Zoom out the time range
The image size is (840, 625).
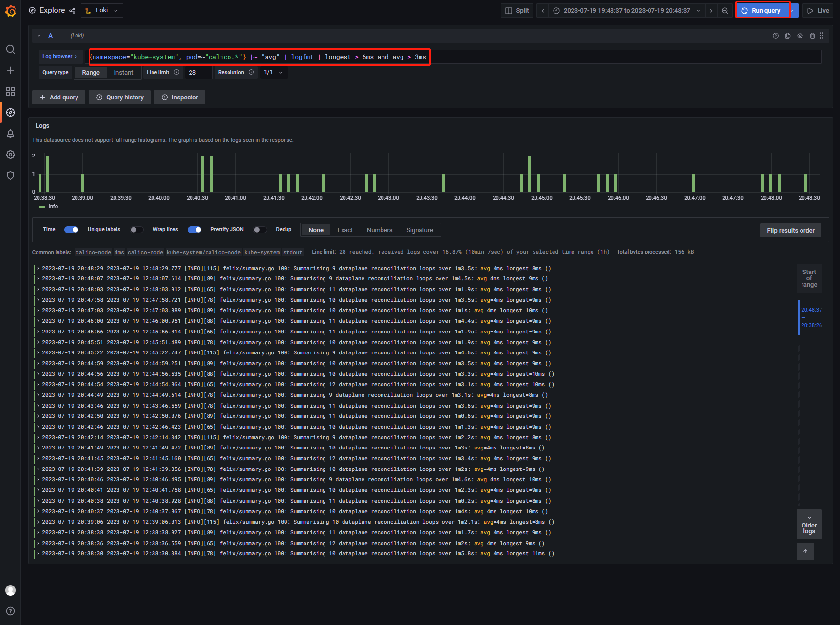coord(725,11)
